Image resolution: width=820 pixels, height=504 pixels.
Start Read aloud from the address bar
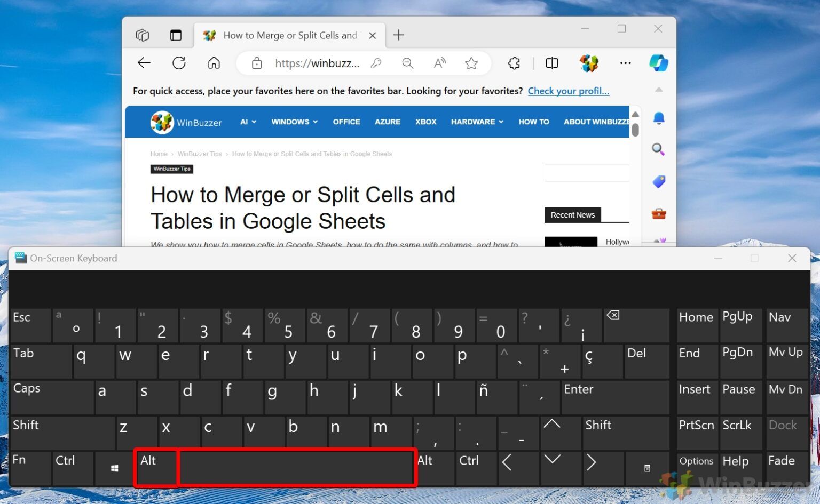(439, 63)
